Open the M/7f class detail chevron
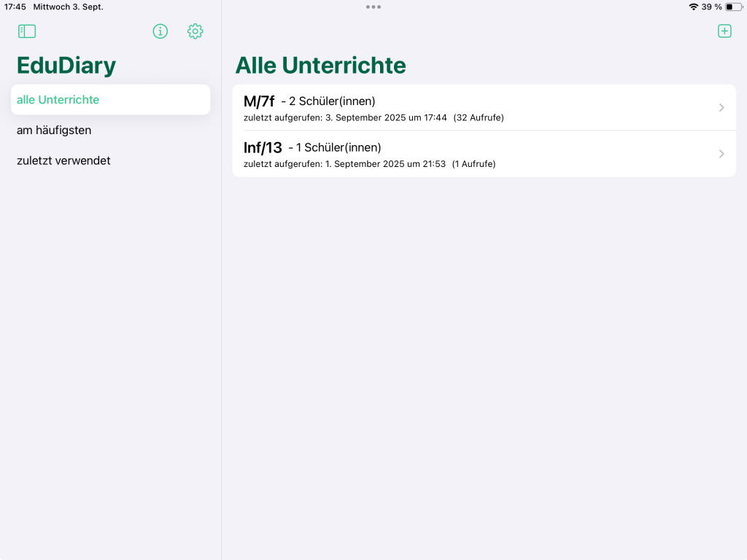The width and height of the screenshot is (747, 560). click(x=721, y=107)
